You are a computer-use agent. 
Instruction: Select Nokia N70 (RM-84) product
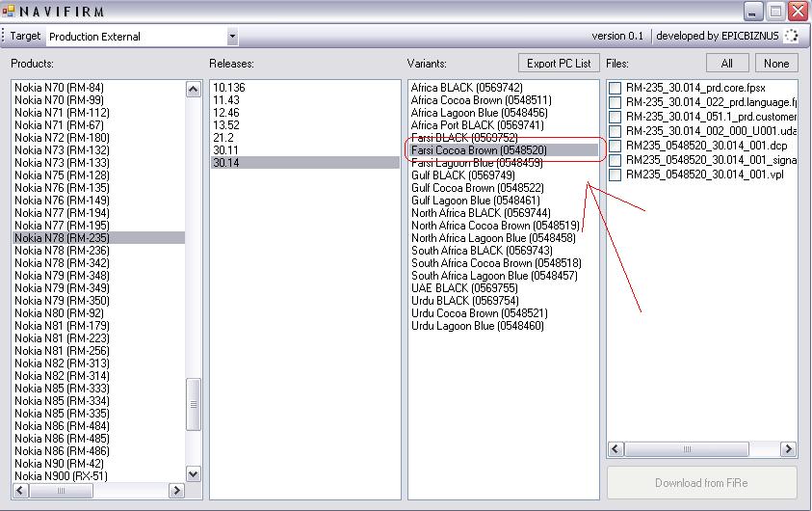point(98,88)
